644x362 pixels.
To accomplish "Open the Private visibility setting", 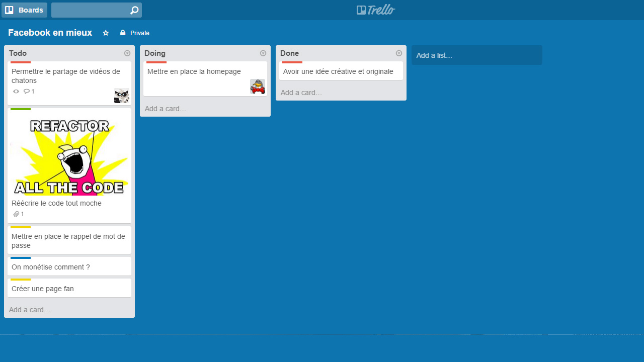I will point(135,33).
